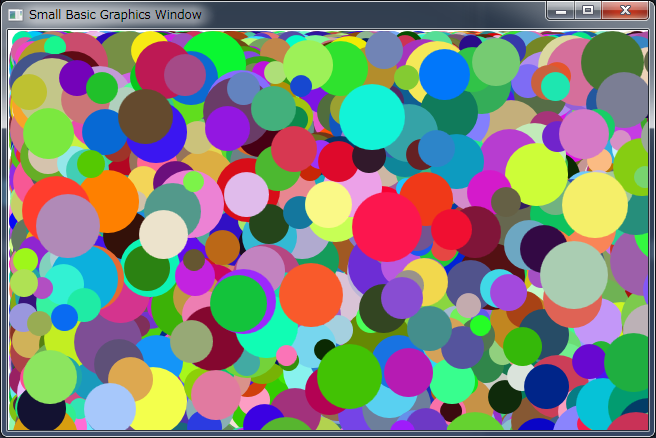Close the Small Basic Graphics Window
Screen dimensions: 656x438
(625, 10)
